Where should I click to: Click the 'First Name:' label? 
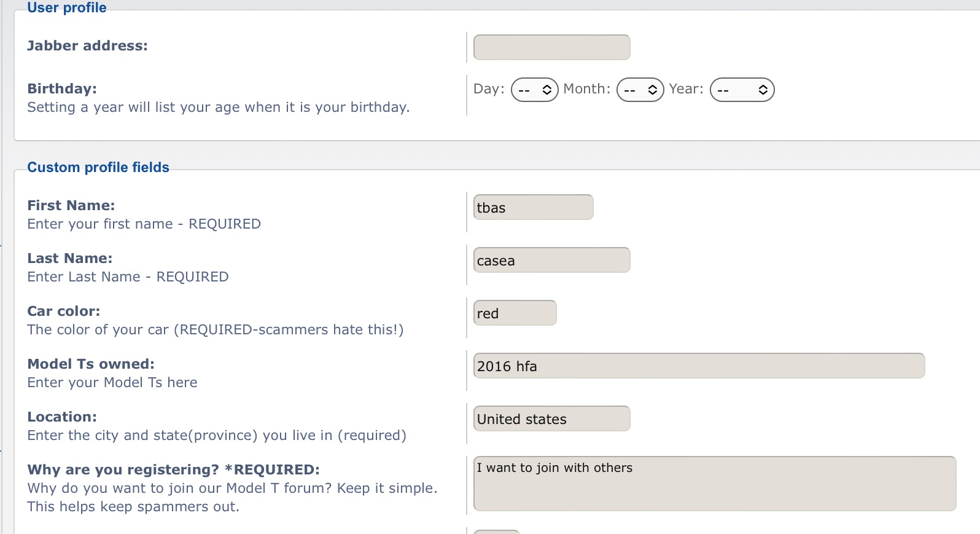(71, 206)
